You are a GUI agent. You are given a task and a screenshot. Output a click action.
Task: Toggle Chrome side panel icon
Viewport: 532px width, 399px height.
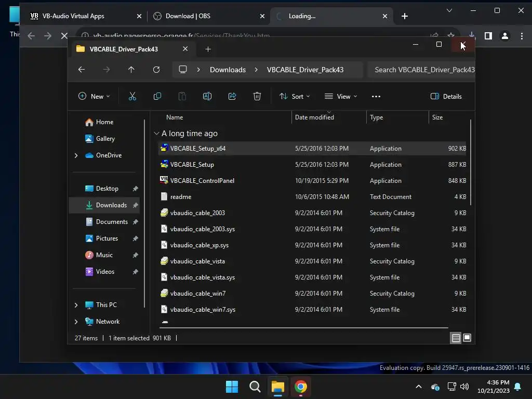point(488,36)
